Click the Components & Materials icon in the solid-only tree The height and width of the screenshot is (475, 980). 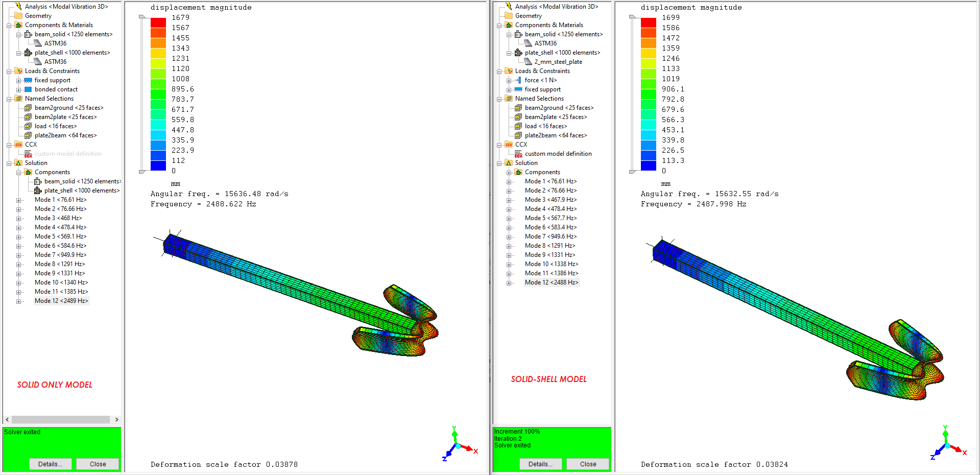tap(18, 25)
